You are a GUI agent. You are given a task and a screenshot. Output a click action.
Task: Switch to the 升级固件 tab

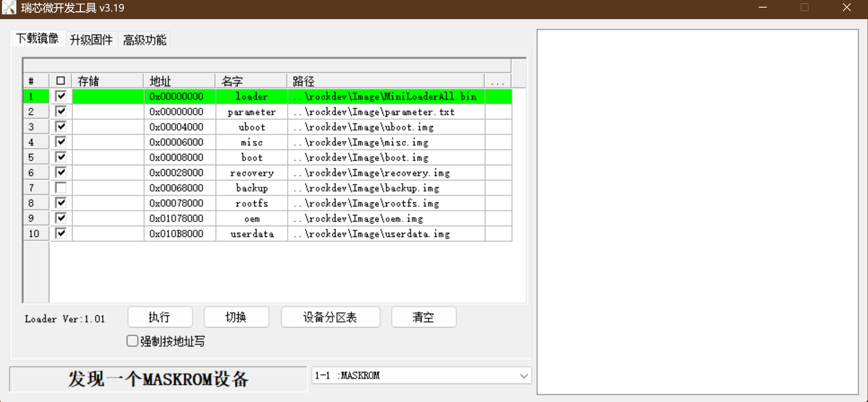[x=91, y=39]
